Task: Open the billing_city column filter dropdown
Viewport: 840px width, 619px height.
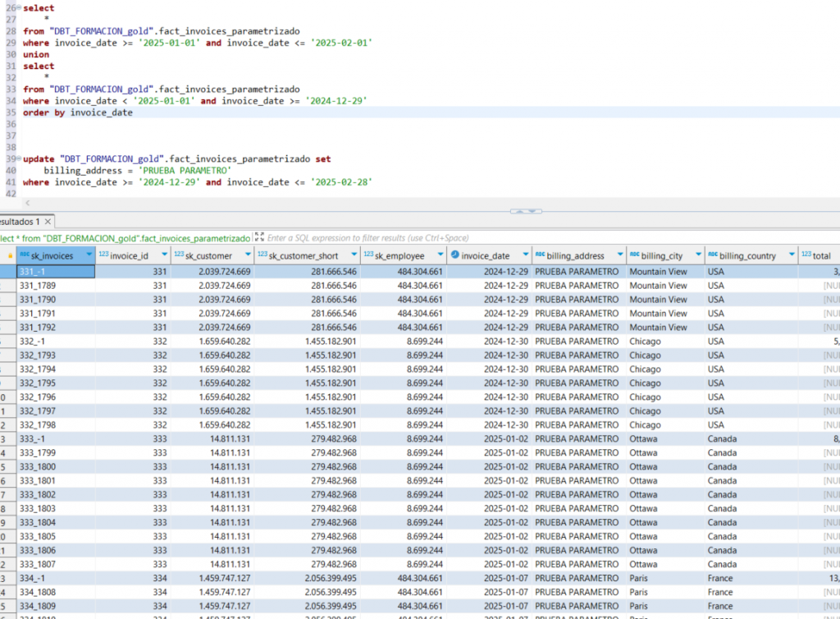Action: [698, 256]
